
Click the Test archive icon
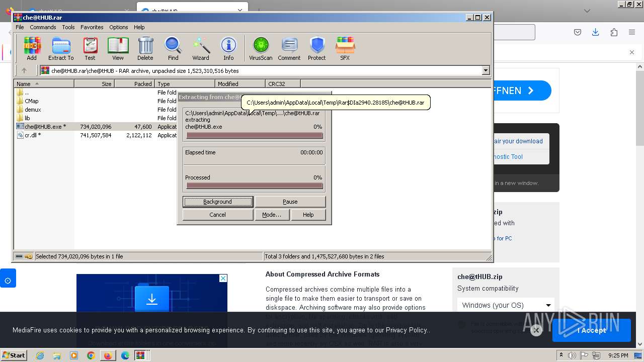[90, 49]
